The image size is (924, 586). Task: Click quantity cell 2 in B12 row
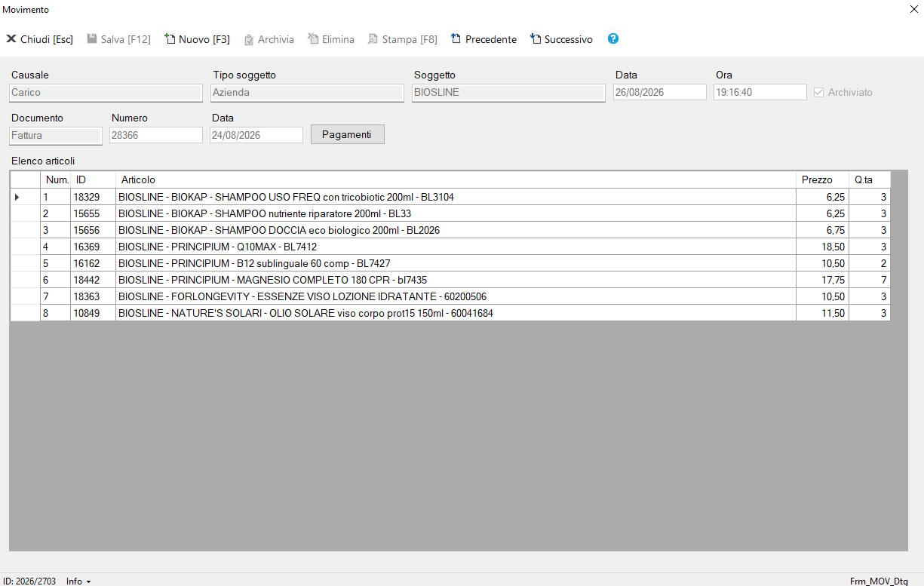point(870,263)
